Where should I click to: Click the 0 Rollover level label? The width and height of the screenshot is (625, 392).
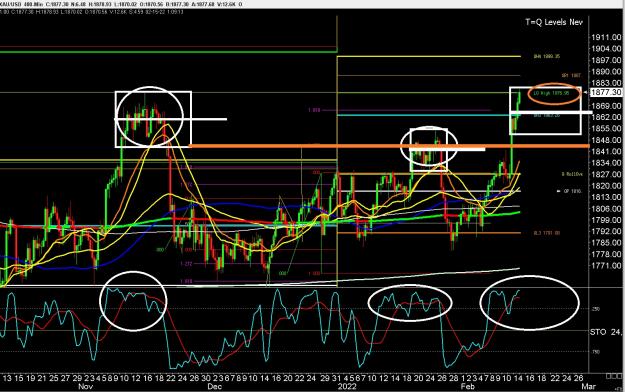(x=572, y=174)
